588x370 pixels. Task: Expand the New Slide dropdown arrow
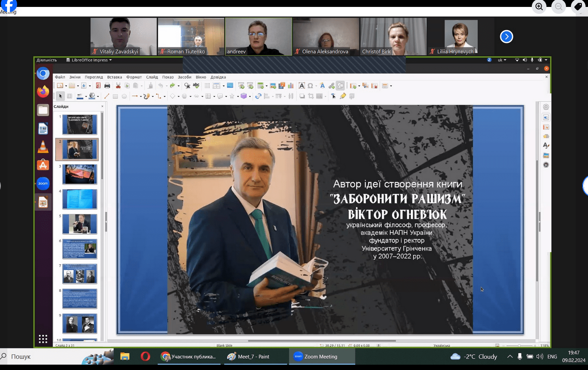click(359, 86)
